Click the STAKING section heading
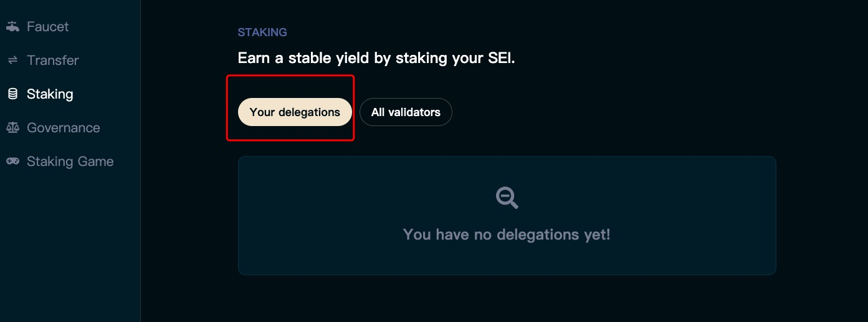The image size is (868, 322). [262, 32]
